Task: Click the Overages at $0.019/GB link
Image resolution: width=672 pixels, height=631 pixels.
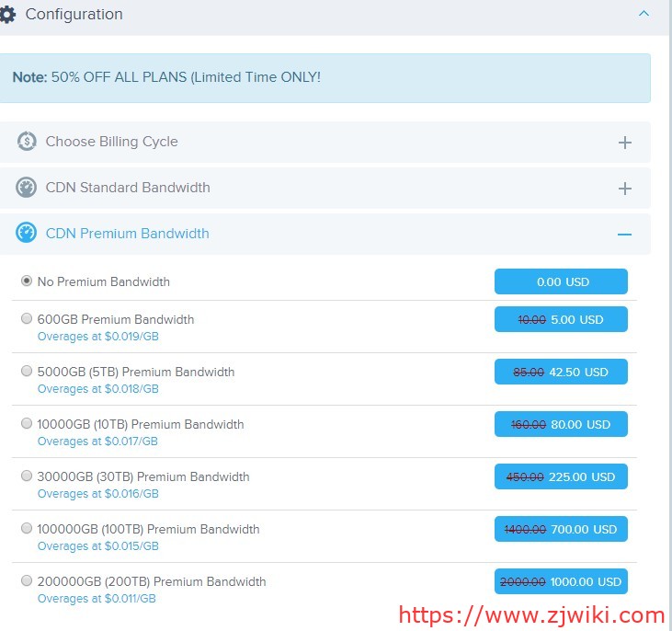Action: tap(97, 337)
